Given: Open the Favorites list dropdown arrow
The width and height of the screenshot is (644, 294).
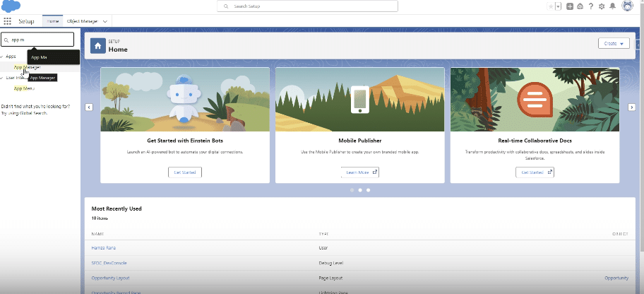Looking at the screenshot, I should (559, 6).
